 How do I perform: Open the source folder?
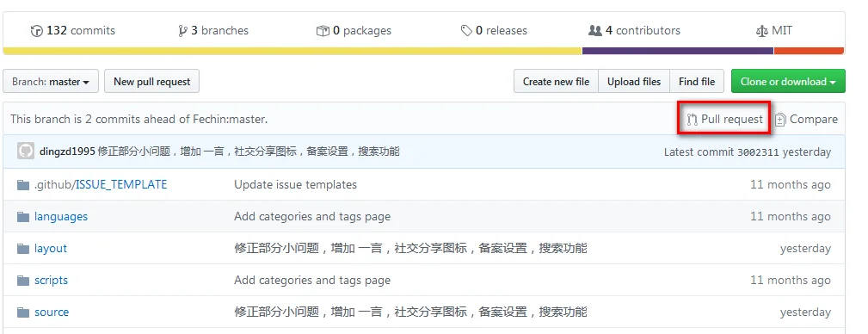pyautogui.click(x=52, y=312)
